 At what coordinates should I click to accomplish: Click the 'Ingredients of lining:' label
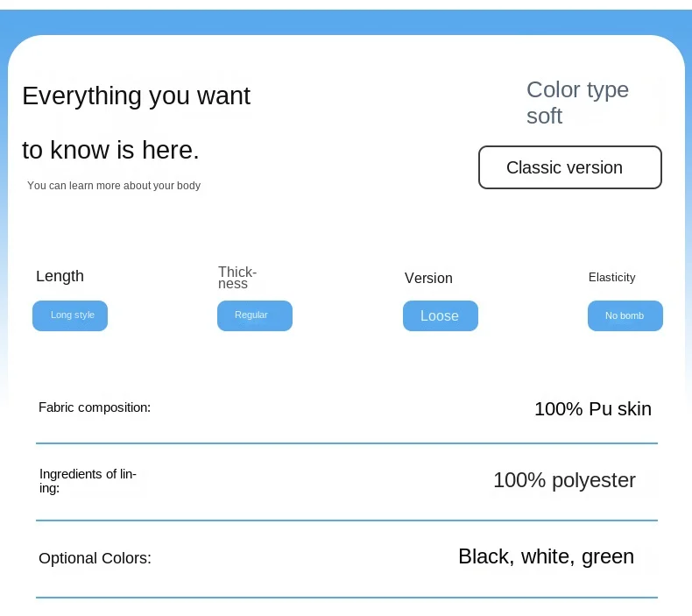tap(88, 480)
